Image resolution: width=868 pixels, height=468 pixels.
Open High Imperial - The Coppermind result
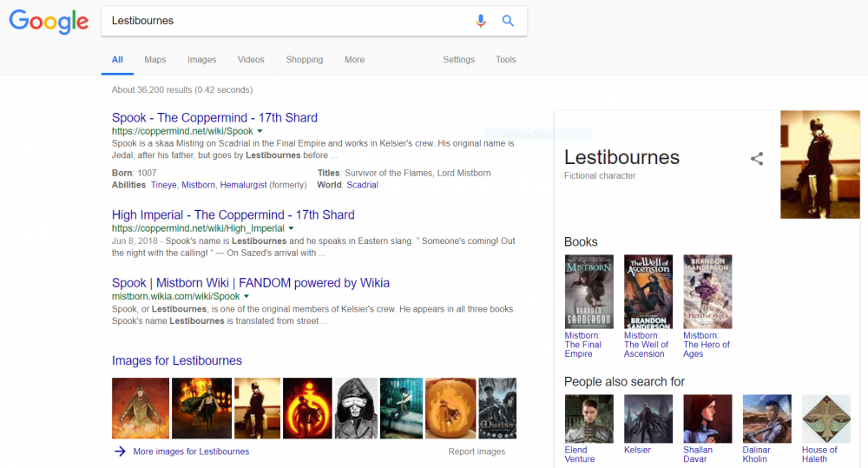point(233,214)
